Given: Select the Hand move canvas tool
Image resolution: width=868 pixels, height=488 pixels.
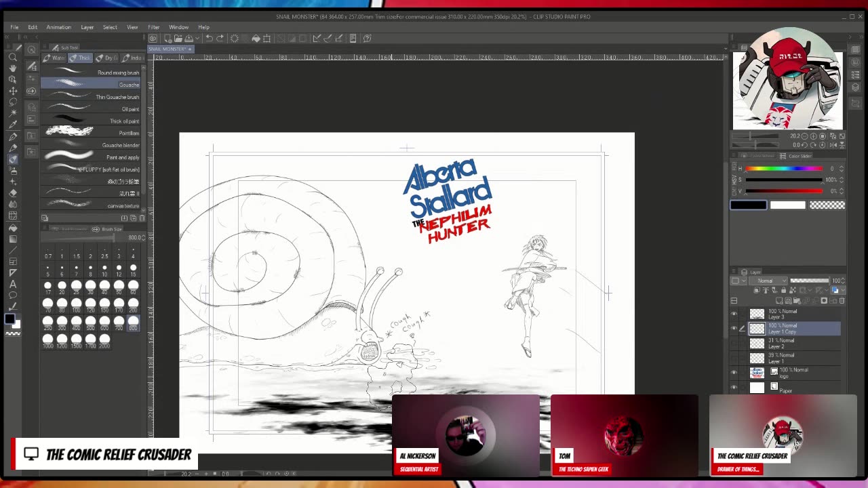Looking at the screenshot, I should 13,68.
